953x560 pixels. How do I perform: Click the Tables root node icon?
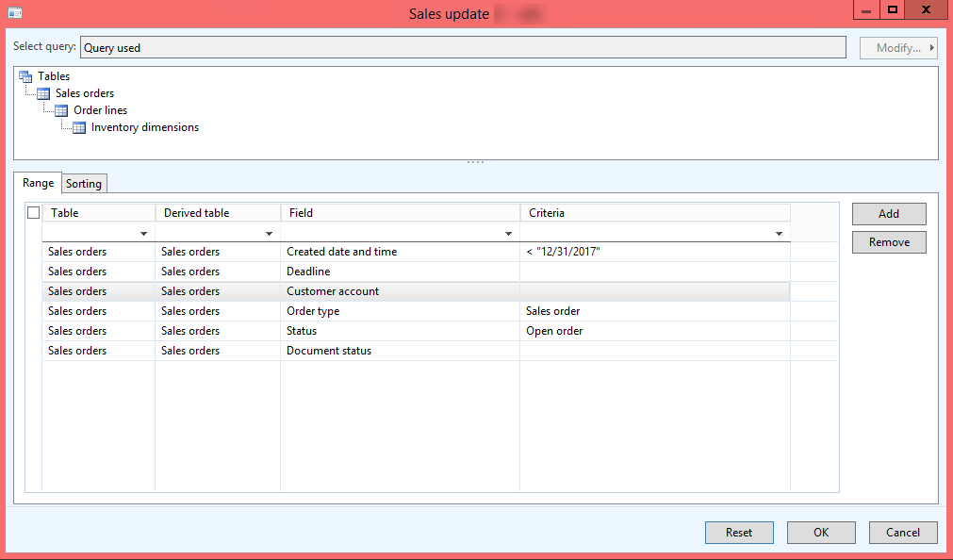[25, 76]
